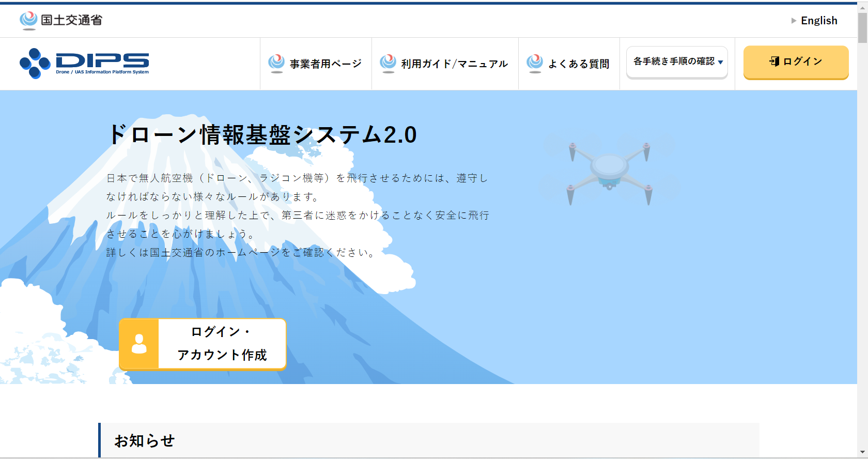
Task: Click the triangle arrow beside English
Action: click(x=794, y=21)
